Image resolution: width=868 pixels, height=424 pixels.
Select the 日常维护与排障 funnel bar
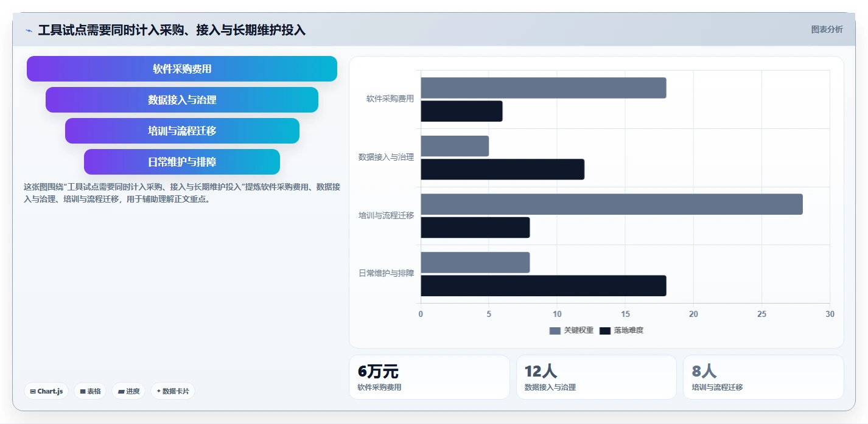tap(182, 162)
